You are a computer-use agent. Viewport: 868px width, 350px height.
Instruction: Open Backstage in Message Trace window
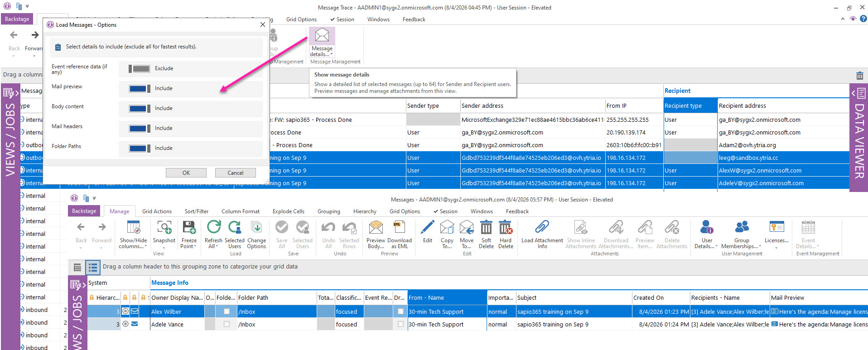point(17,19)
